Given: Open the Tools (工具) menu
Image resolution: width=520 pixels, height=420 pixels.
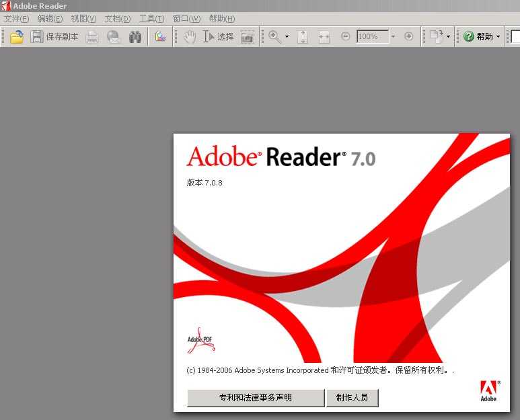Looking at the screenshot, I should 152,19.
